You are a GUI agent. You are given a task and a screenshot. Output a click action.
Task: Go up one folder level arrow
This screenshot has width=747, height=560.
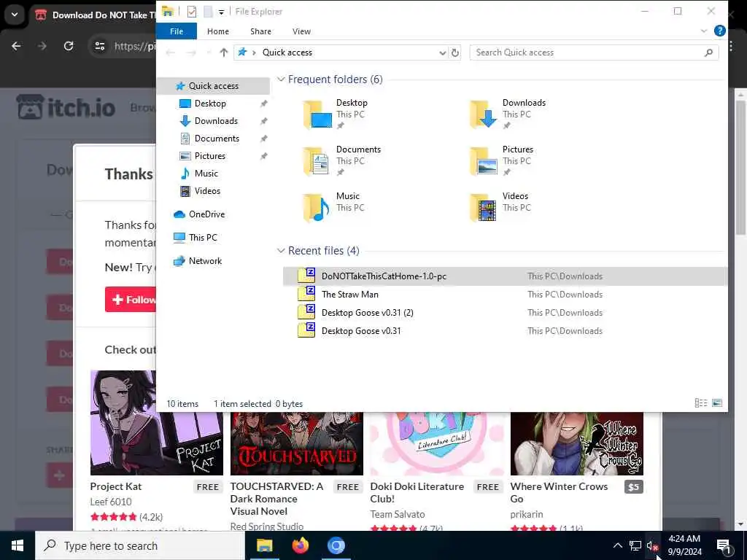click(223, 52)
